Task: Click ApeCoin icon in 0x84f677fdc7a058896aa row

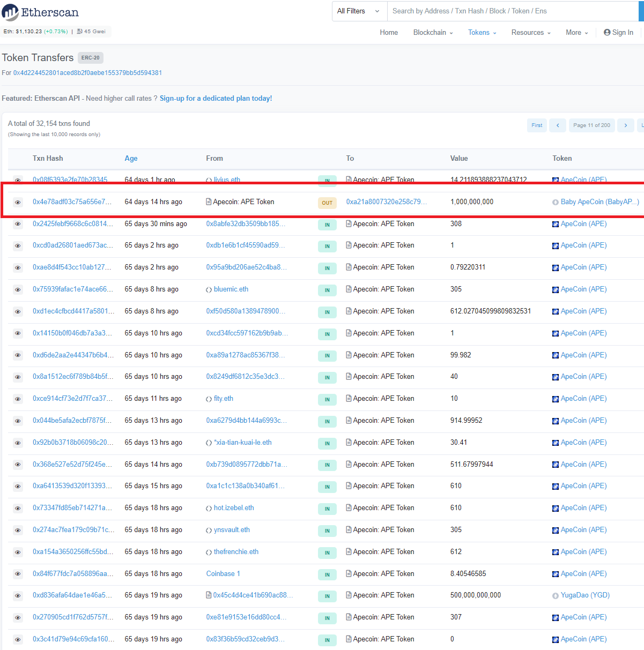Action: (x=556, y=574)
